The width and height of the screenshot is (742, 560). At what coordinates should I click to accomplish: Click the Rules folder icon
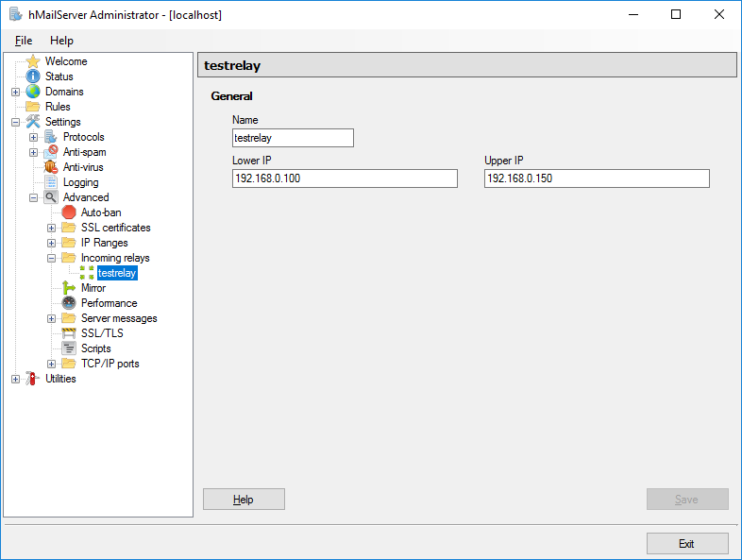click(x=33, y=106)
